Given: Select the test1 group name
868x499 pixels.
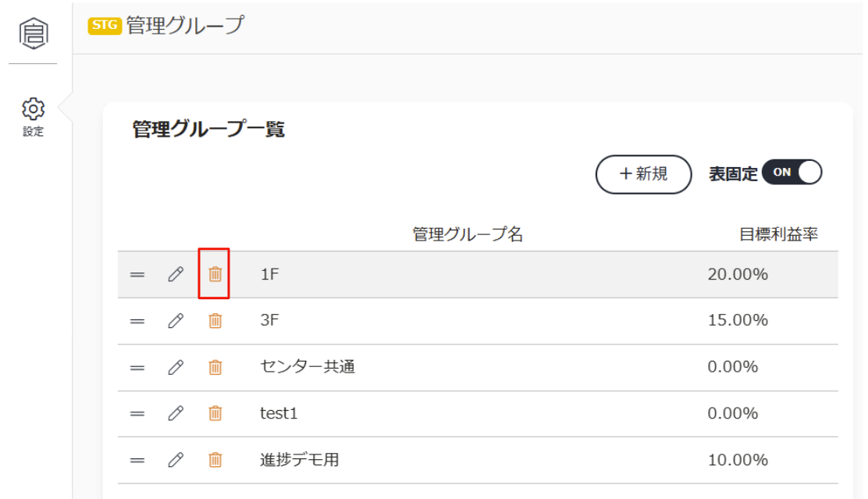Looking at the screenshot, I should pyautogui.click(x=279, y=413).
